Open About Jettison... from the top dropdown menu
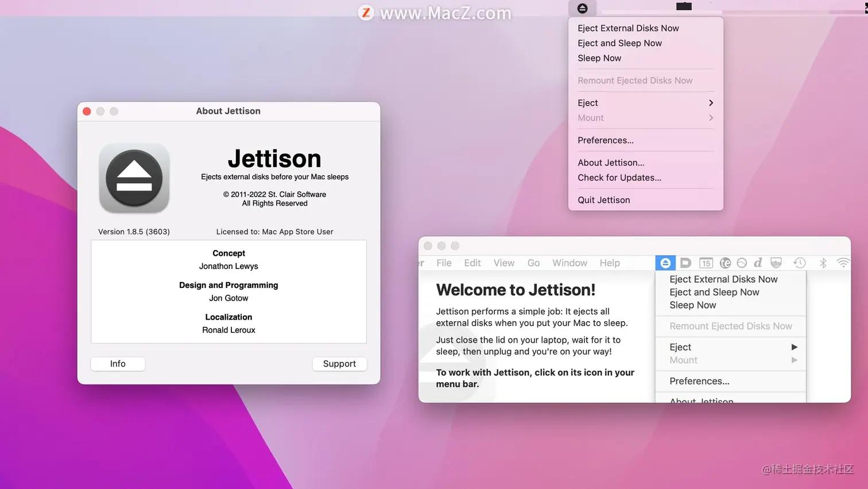 point(611,163)
